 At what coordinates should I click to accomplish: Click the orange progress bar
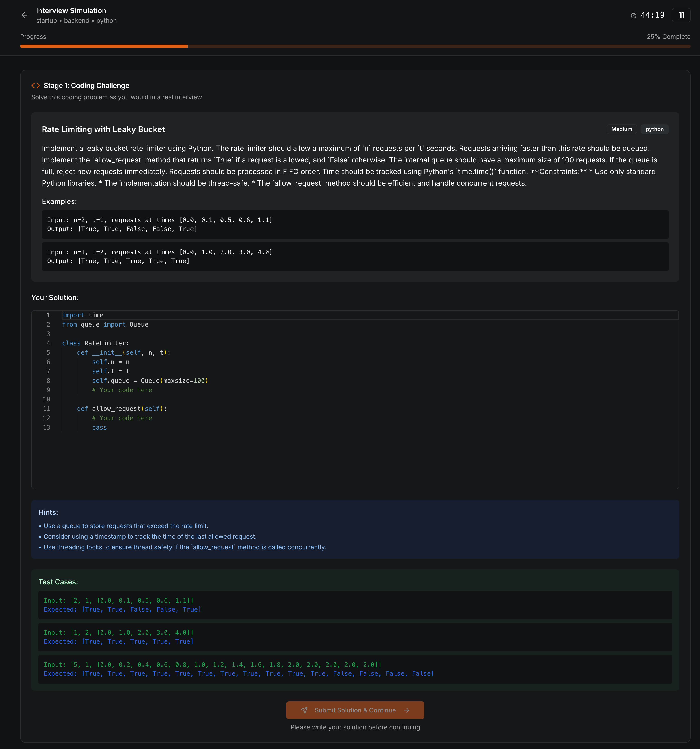pyautogui.click(x=104, y=46)
